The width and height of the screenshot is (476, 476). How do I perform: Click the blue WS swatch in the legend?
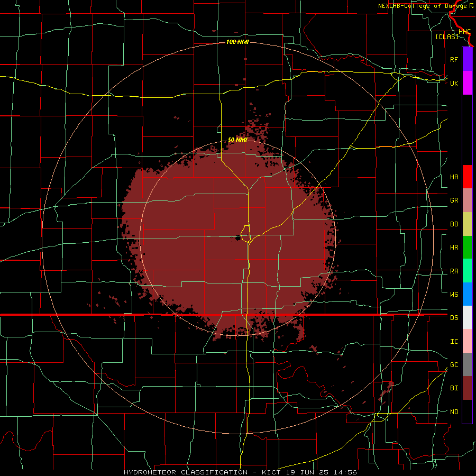pos(467,294)
